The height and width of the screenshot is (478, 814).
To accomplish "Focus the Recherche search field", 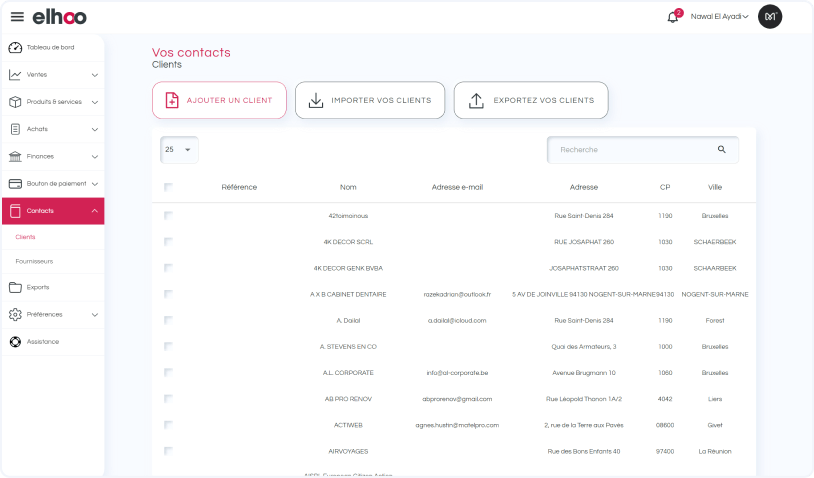I will [632, 150].
